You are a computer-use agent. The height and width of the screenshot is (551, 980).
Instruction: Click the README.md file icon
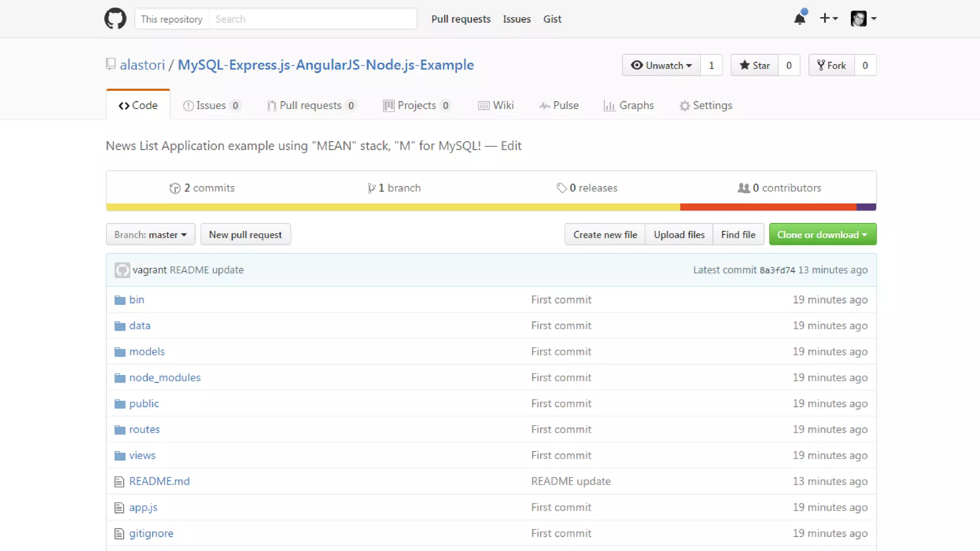(x=119, y=482)
